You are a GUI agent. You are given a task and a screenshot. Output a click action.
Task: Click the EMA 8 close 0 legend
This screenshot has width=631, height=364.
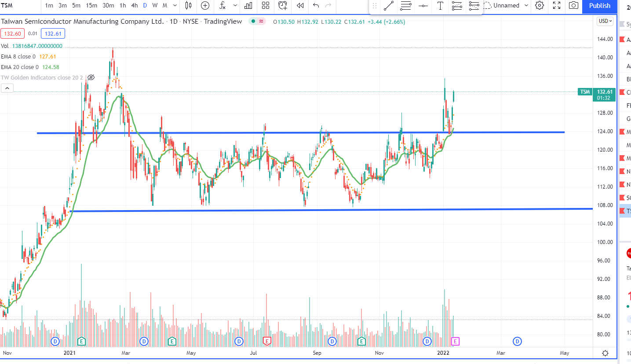18,56
